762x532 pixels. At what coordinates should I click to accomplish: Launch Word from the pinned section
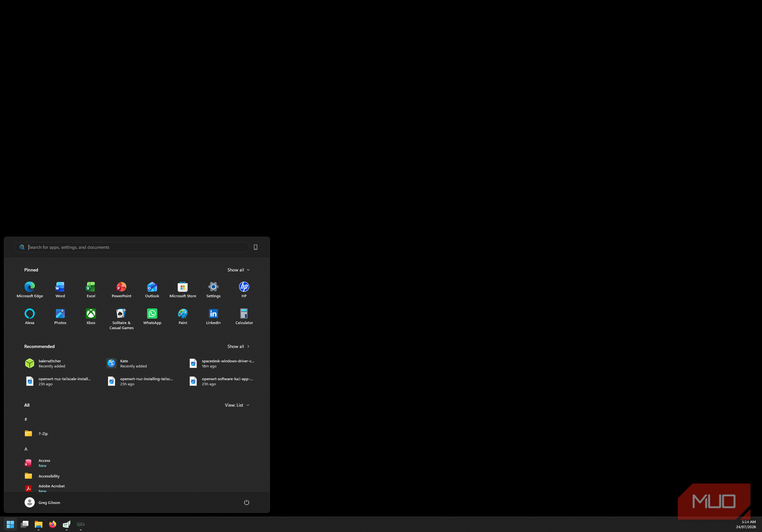(x=60, y=290)
